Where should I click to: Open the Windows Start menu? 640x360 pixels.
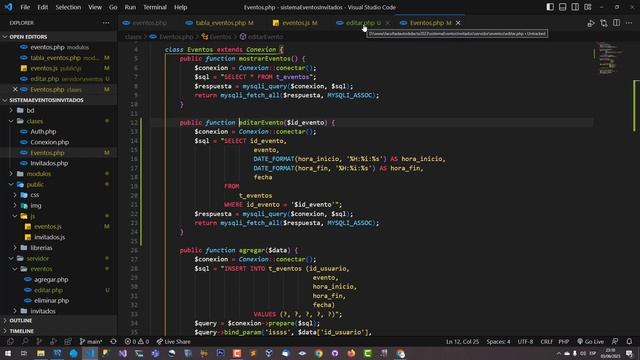pos(8,353)
